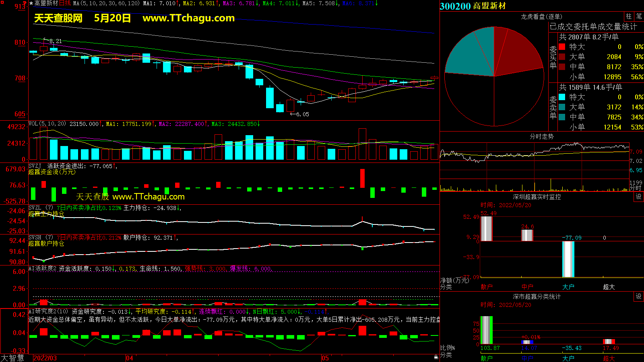Click the 龙虎看盘(逐单) panel title

click(x=541, y=16)
